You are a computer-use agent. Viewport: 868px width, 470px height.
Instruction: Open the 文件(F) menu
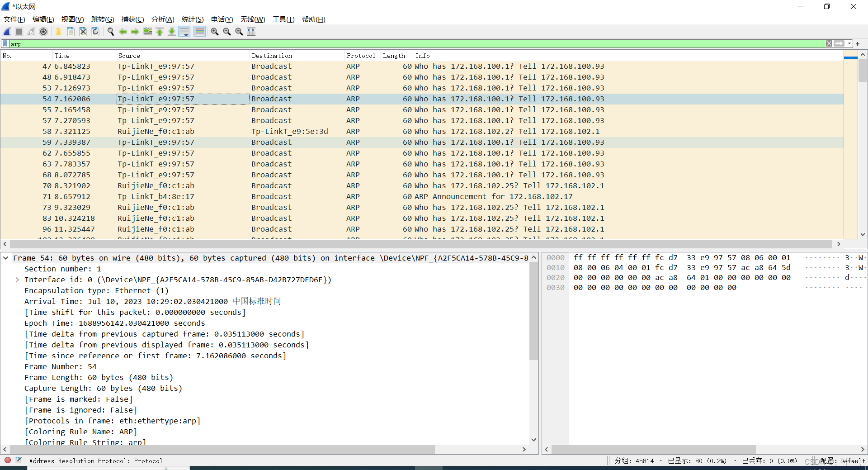(x=14, y=19)
